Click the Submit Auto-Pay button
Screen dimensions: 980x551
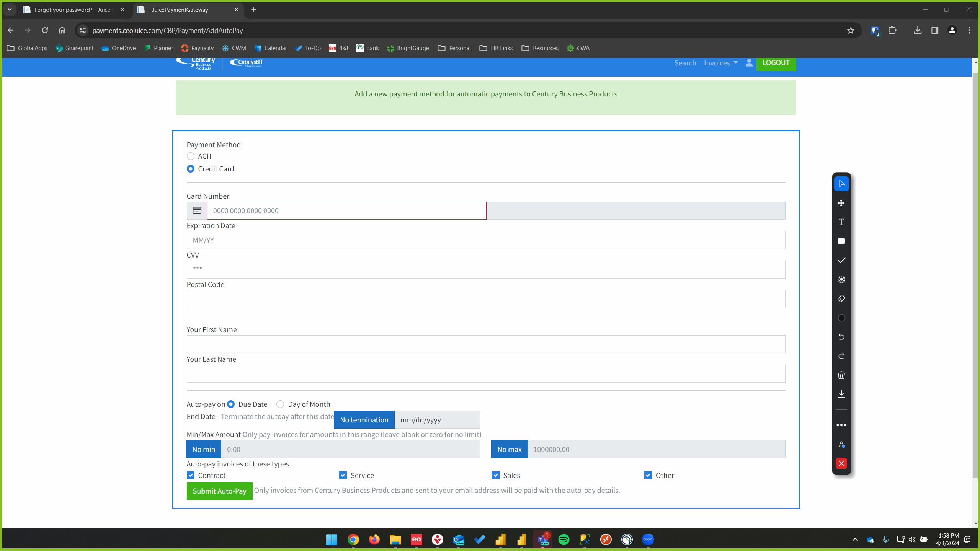click(x=219, y=491)
